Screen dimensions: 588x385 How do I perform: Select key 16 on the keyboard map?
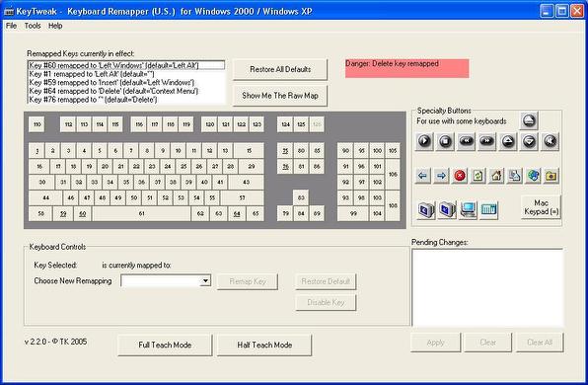coord(39,166)
